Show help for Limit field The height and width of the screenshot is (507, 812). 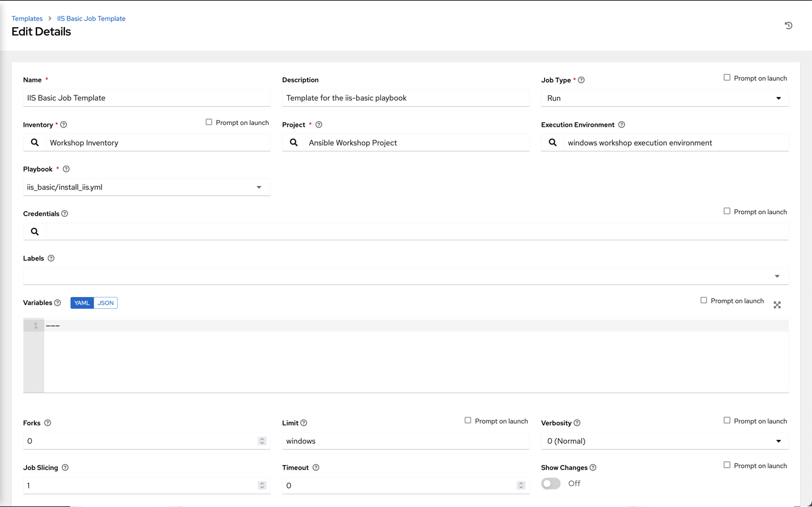tap(304, 423)
